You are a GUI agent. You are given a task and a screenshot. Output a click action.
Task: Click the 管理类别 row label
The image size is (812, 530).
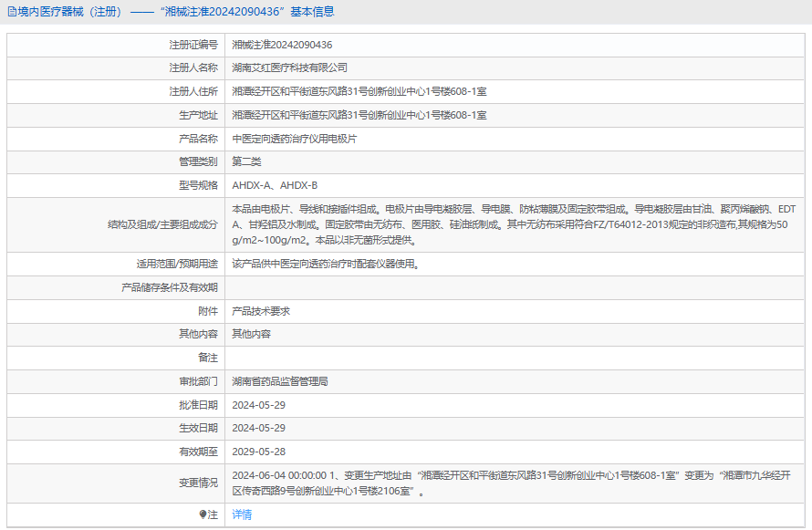click(198, 161)
